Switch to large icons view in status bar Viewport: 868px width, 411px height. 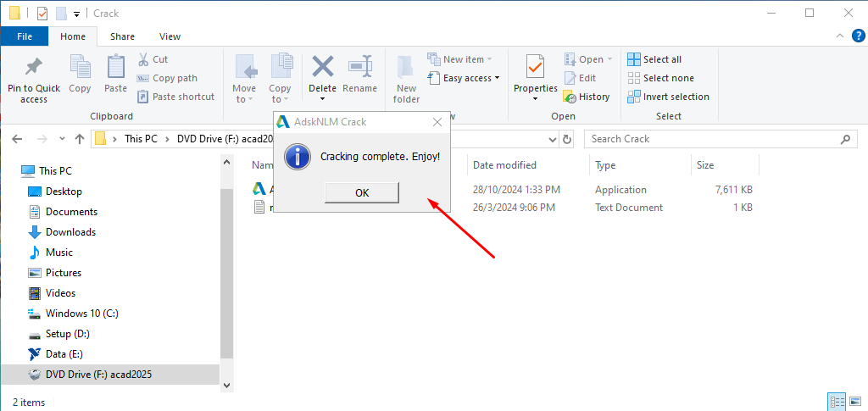tap(854, 403)
